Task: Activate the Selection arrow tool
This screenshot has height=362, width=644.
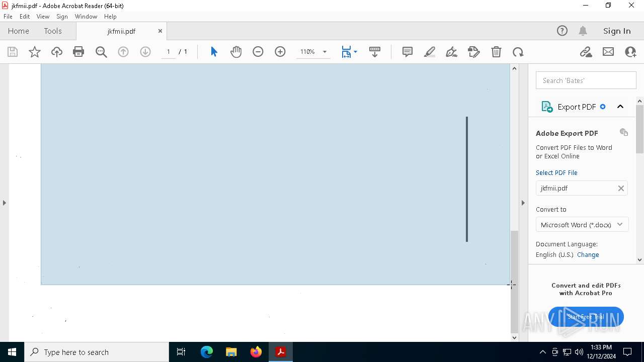Action: pos(214,52)
